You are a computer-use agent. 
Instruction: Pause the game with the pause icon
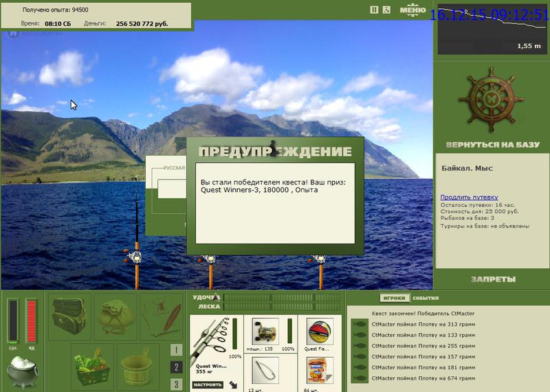[x=374, y=10]
